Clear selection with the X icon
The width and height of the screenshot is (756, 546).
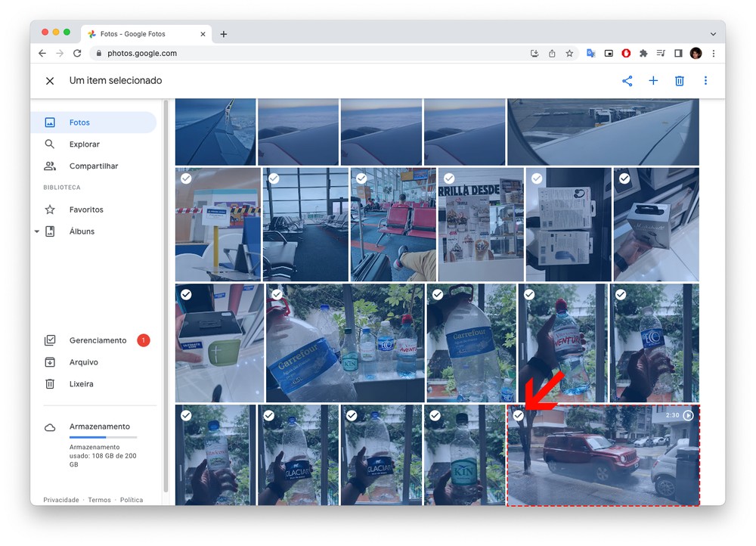tap(50, 81)
